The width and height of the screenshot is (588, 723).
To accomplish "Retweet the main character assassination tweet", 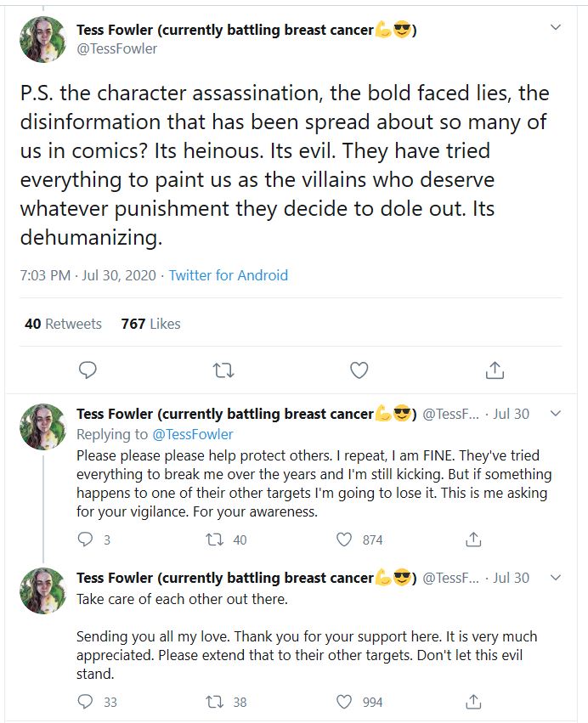I will point(223,370).
